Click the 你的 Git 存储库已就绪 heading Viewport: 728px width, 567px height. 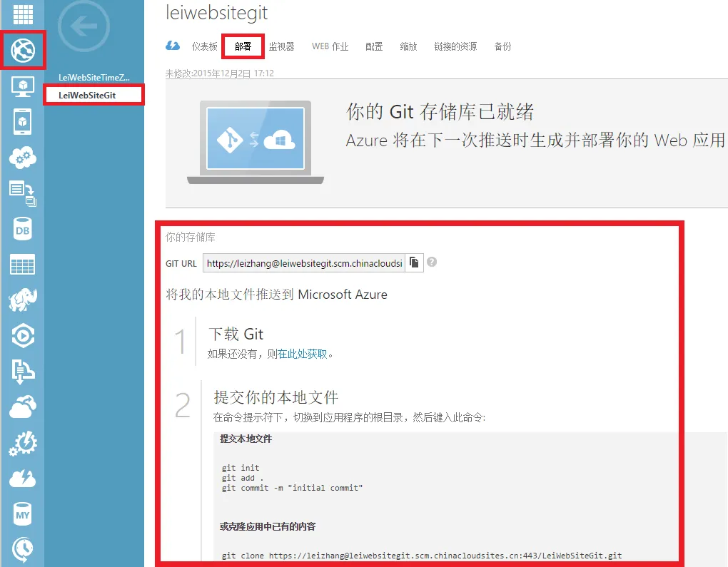point(440,112)
